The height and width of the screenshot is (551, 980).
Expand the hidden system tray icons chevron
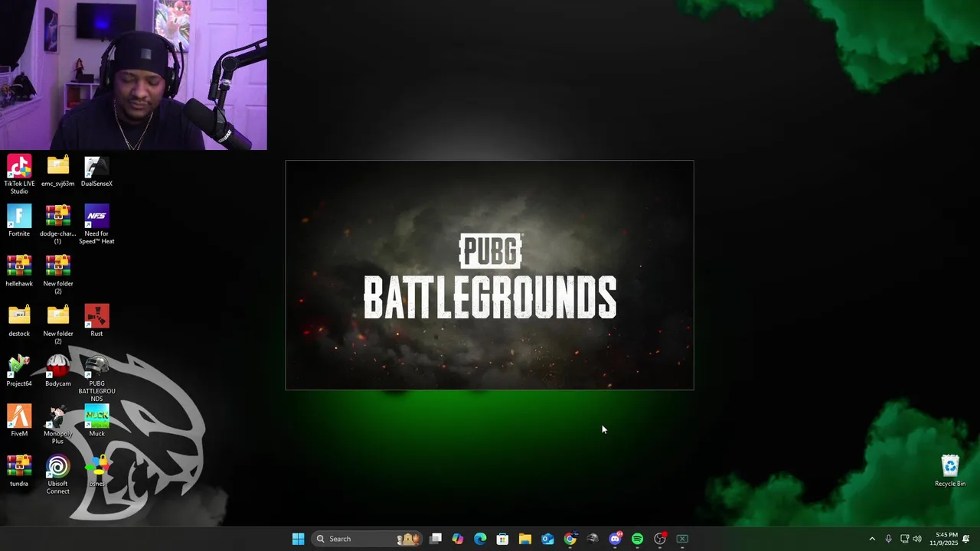pyautogui.click(x=871, y=539)
